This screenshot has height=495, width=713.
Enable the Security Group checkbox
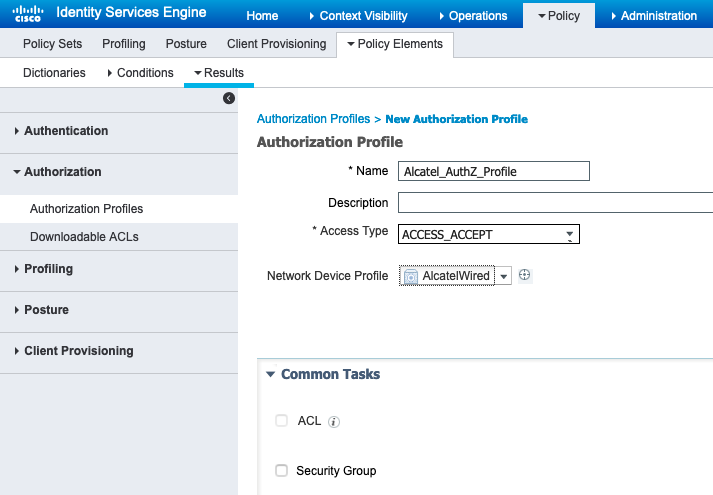(x=281, y=470)
